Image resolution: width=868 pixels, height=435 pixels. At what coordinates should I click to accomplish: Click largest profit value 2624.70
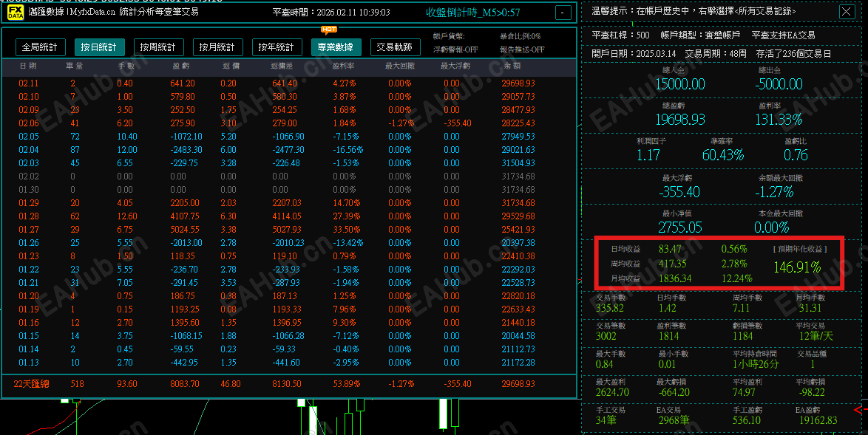pos(612,392)
